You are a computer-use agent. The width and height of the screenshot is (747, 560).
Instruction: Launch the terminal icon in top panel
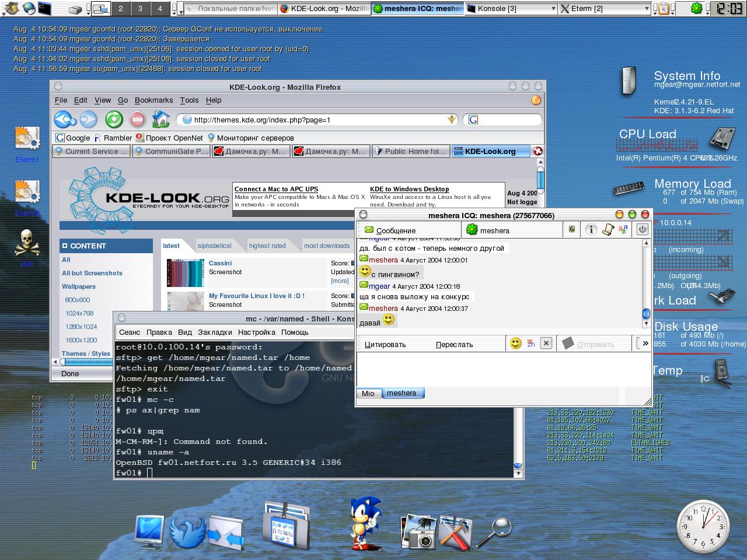45,8
